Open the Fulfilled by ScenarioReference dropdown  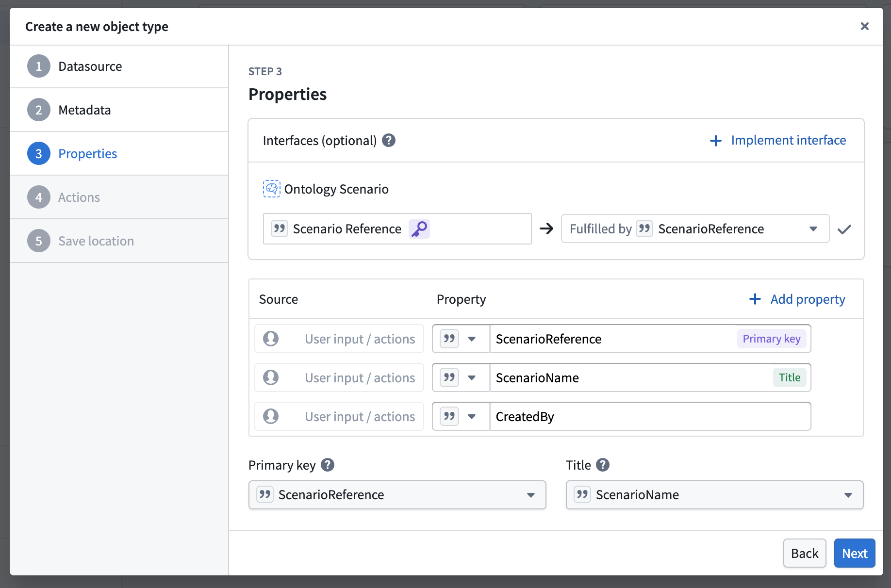click(695, 229)
